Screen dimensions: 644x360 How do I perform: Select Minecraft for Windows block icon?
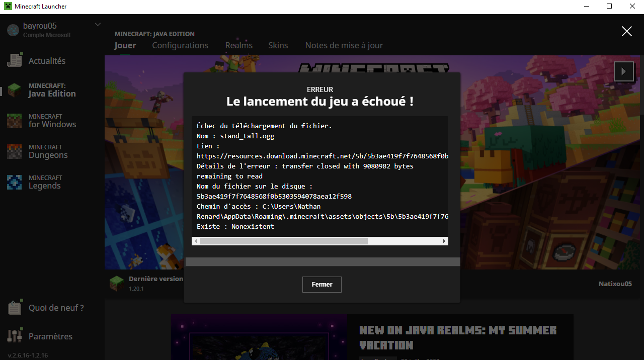[15, 121]
